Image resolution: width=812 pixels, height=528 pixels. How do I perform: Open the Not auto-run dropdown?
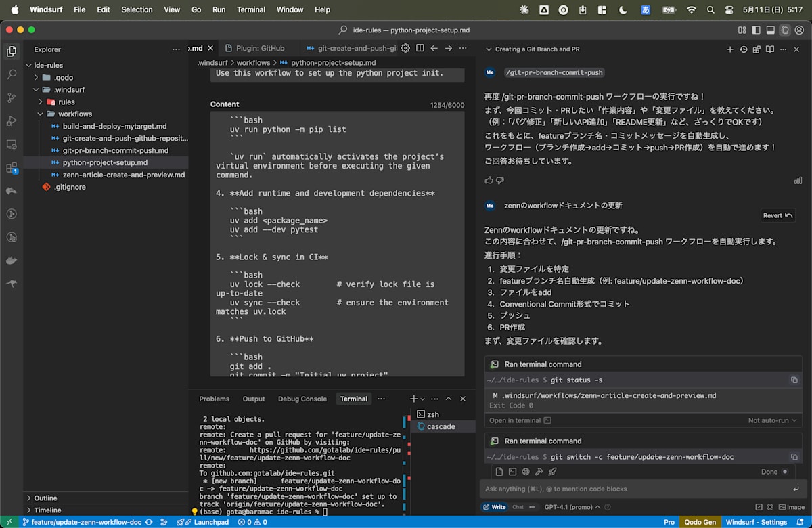(773, 420)
